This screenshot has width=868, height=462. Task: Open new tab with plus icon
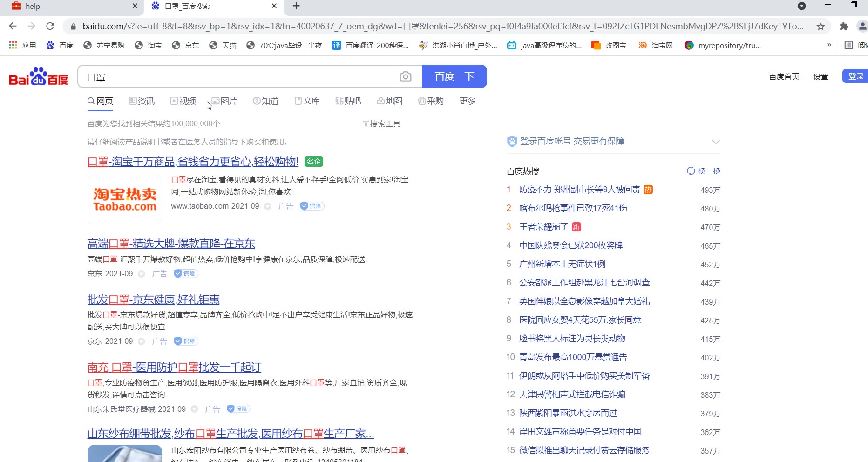(x=296, y=6)
